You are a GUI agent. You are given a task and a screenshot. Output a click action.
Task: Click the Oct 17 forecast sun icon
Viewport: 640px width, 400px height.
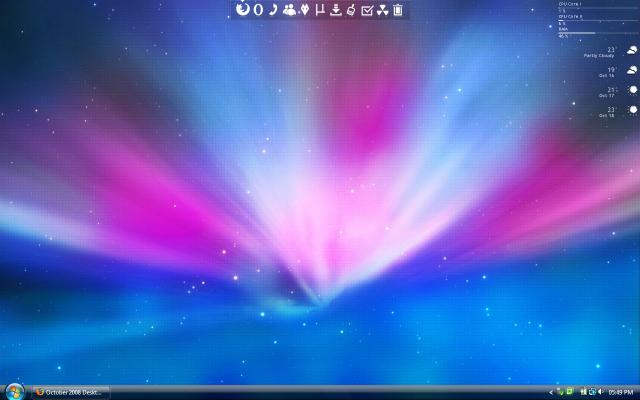point(633,90)
